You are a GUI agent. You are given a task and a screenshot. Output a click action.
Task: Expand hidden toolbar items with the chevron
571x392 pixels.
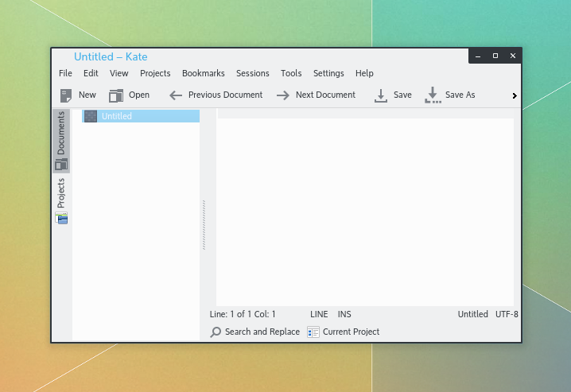point(515,95)
